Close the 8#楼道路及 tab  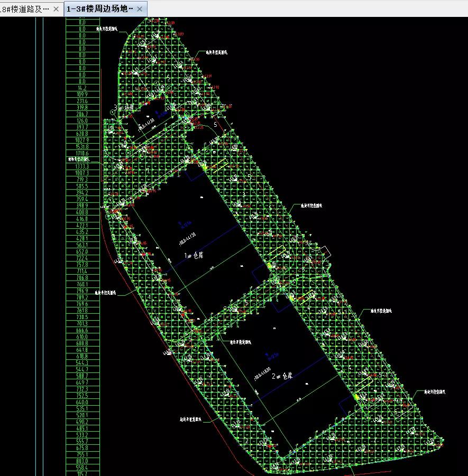click(x=56, y=9)
